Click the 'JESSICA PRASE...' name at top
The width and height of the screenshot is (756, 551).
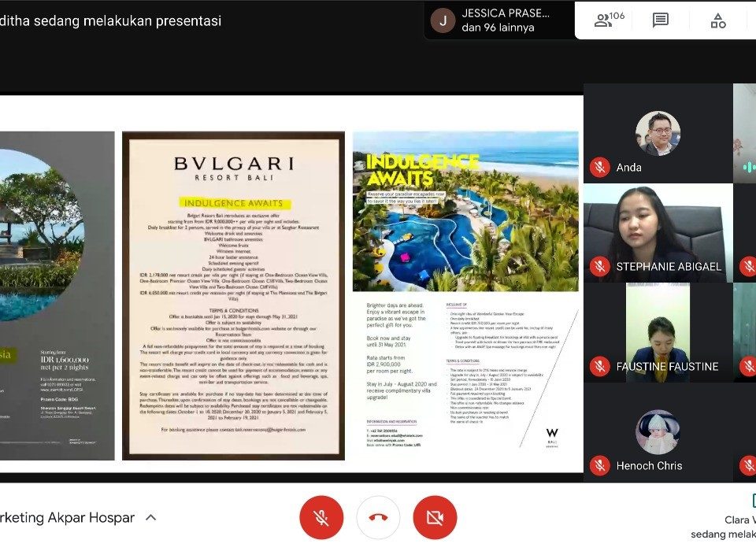tap(506, 13)
